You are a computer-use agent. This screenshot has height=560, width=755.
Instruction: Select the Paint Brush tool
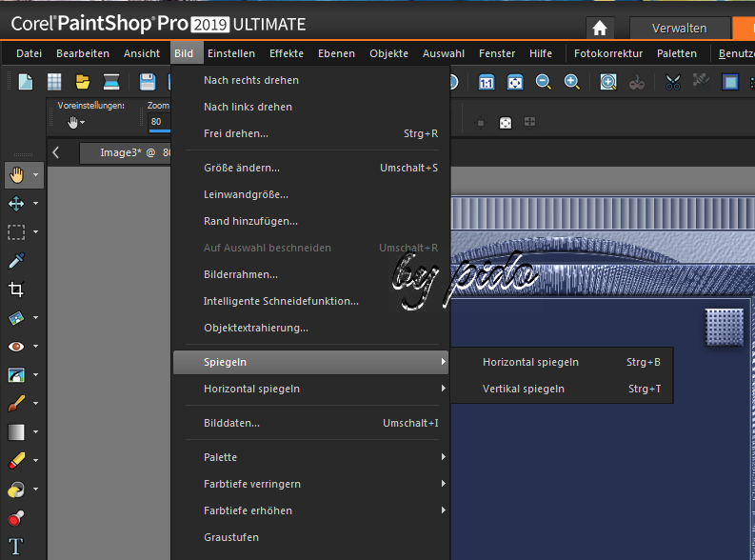[16, 404]
